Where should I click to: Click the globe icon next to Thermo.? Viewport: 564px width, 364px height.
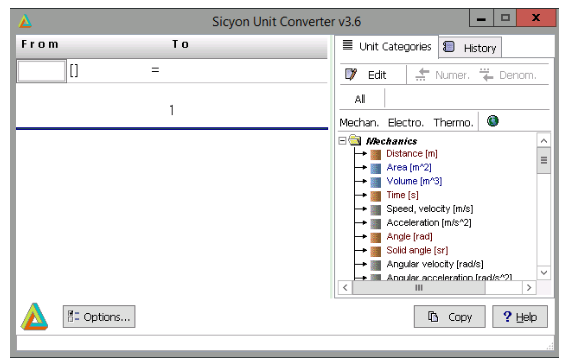tap(492, 121)
